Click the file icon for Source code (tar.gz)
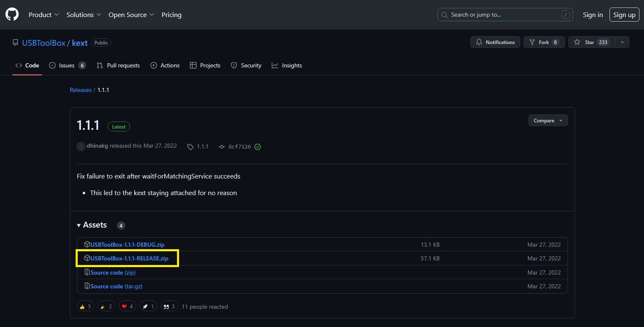The width and height of the screenshot is (644, 327). pyautogui.click(x=87, y=286)
